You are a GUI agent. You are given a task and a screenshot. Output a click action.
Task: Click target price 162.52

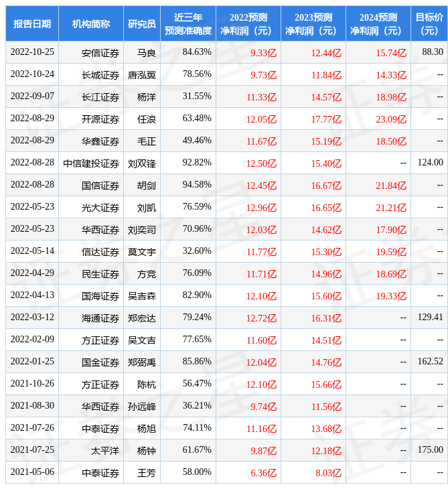coord(430,362)
